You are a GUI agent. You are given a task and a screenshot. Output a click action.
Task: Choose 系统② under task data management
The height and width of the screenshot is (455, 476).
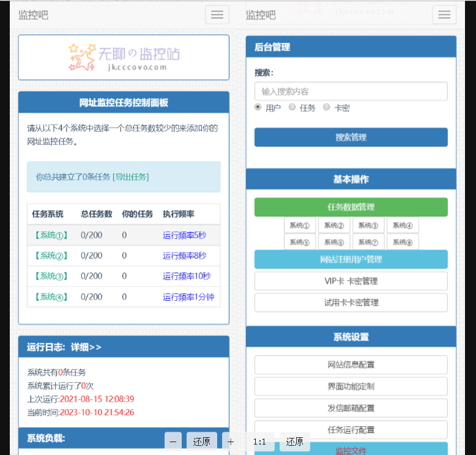[x=334, y=225]
